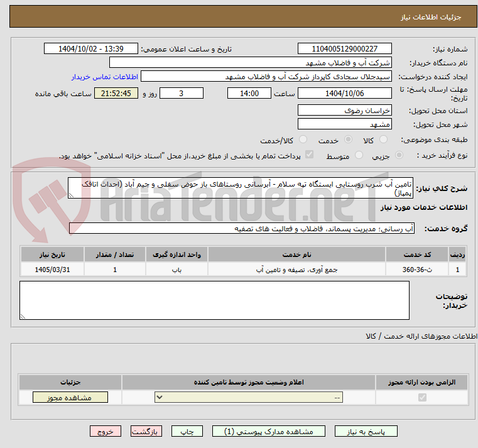
Task: Select the 'کالا' radio option
Action: click(385, 139)
